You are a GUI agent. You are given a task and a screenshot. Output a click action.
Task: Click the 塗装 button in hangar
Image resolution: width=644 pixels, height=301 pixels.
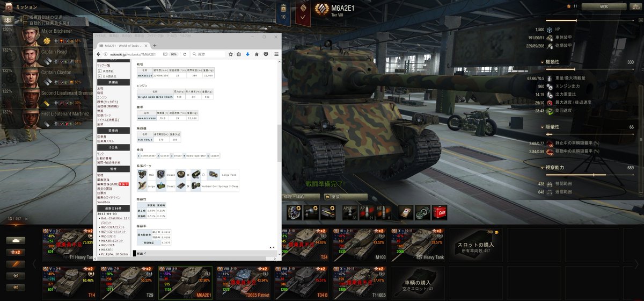[x=345, y=197]
